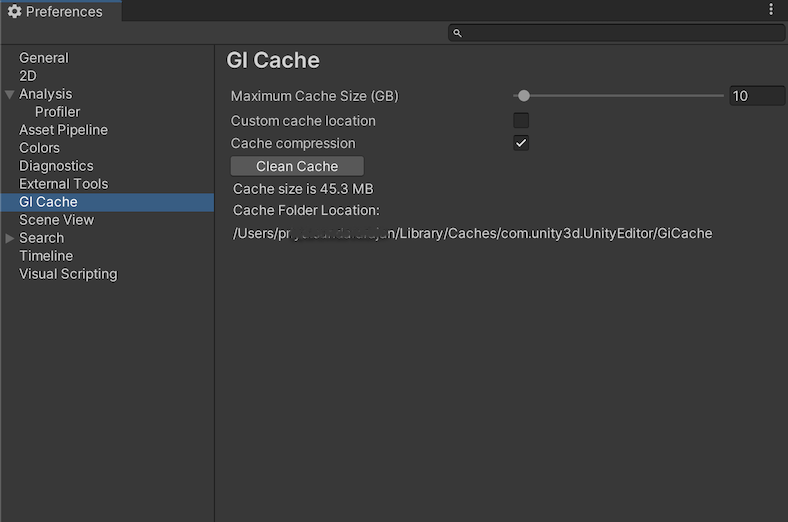Click the Preferences gear icon in tab

tap(14, 12)
